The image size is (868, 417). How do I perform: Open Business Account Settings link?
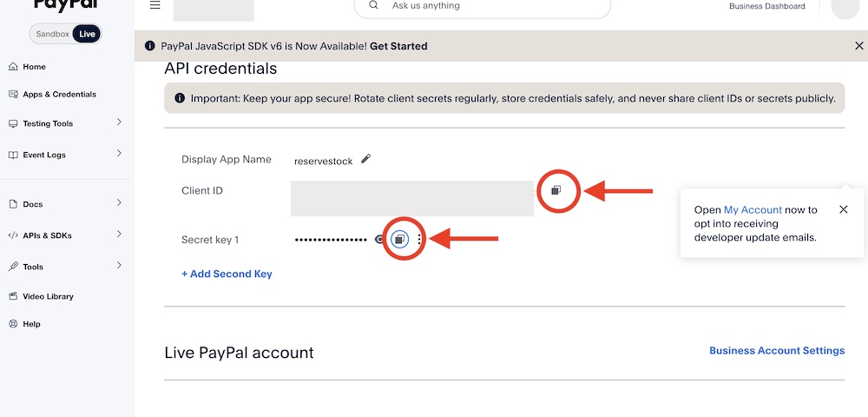[777, 351]
